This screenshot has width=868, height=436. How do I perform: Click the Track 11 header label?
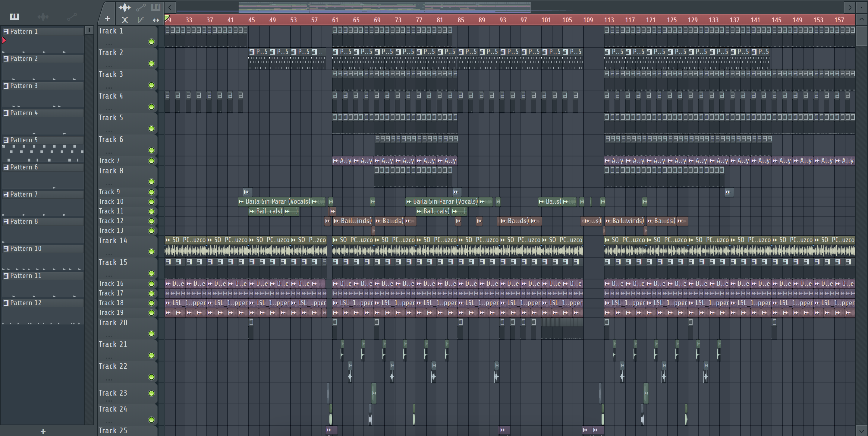(x=111, y=211)
